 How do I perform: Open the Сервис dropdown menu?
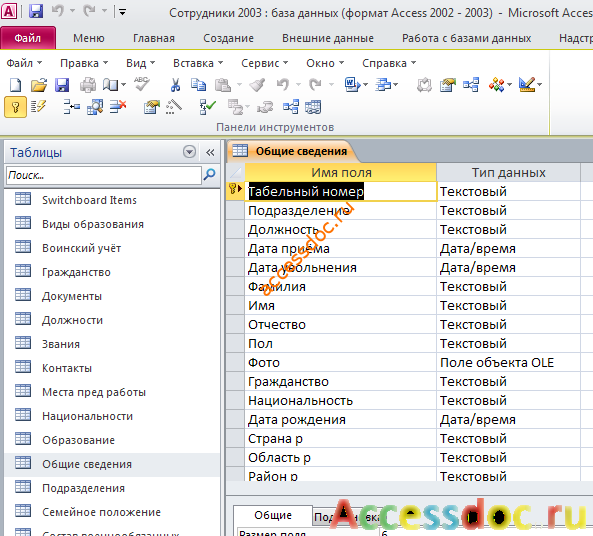[x=264, y=63]
